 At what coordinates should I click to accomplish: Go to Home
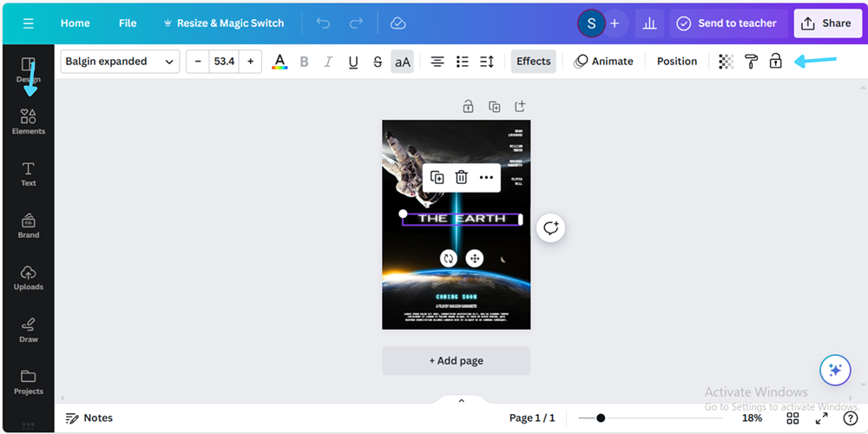click(x=76, y=23)
